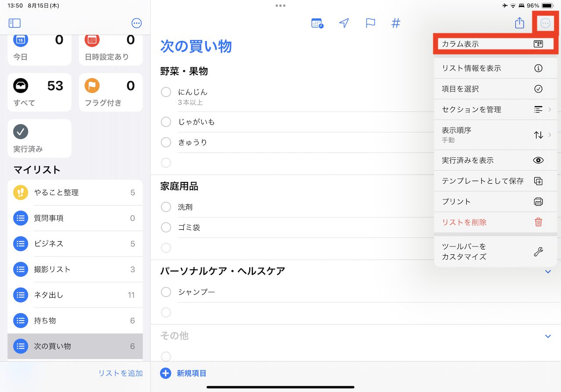Open the sidebar more options ellipsis
This screenshot has height=392, width=561.
click(x=137, y=23)
